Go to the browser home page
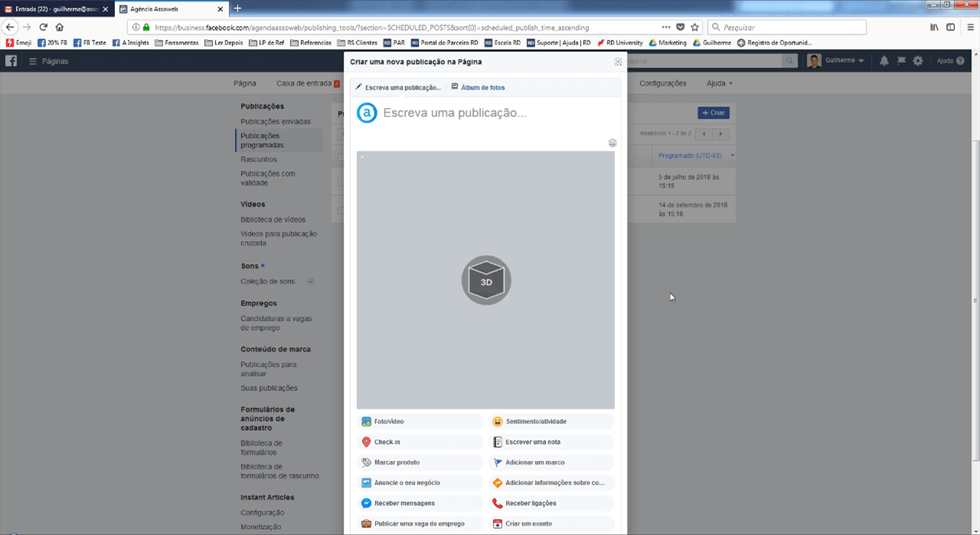The width and height of the screenshot is (980, 535). coord(60,27)
